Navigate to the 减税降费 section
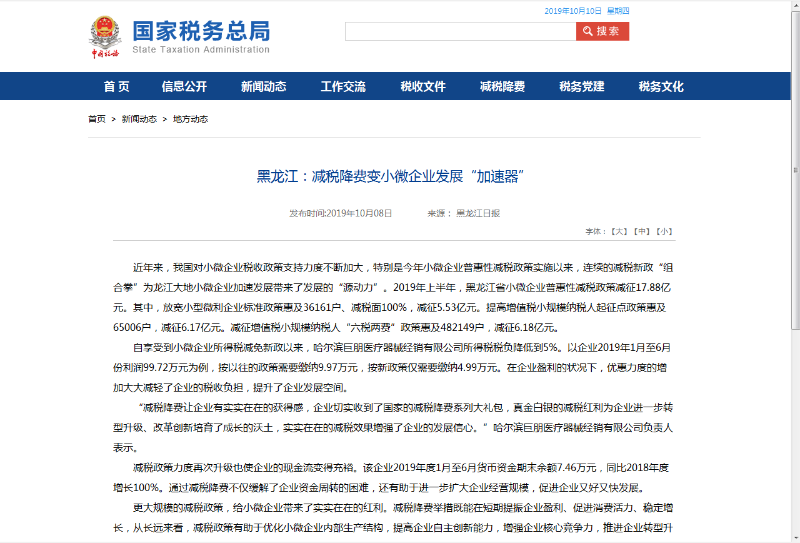Screen dimensions: 800x543 coord(502,87)
